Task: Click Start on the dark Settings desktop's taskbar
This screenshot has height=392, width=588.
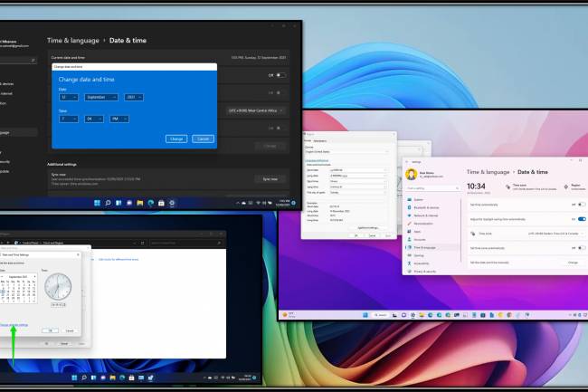Action: [97, 203]
